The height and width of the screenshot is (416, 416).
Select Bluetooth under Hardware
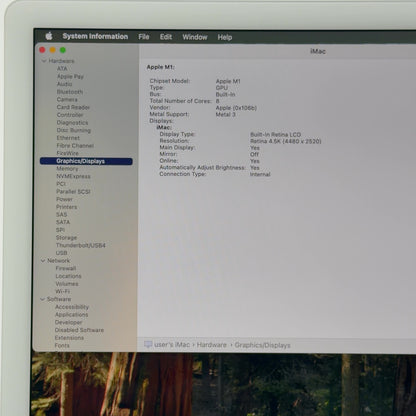pyautogui.click(x=70, y=92)
